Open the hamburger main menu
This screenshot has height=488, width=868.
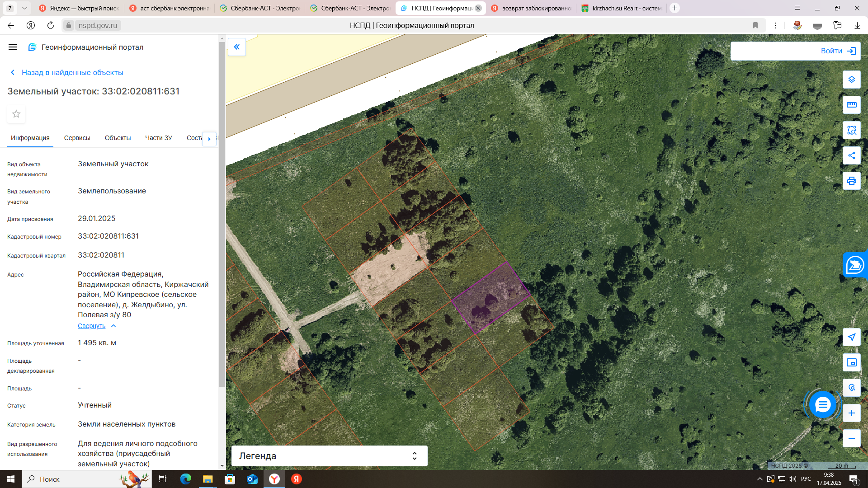coord(13,47)
